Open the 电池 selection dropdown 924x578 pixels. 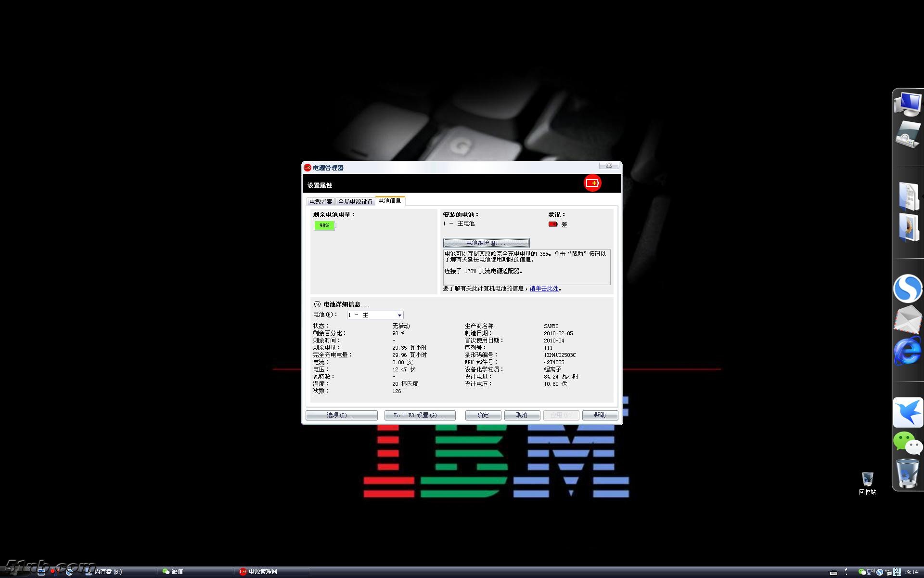tap(399, 315)
